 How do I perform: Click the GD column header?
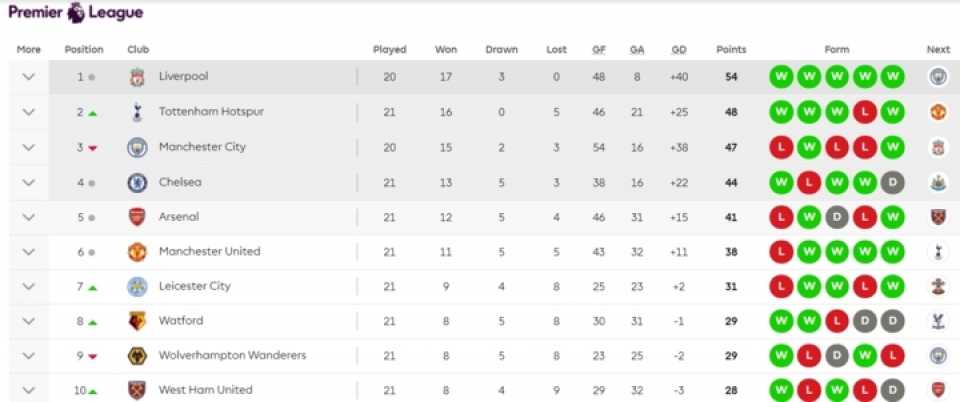[x=679, y=49]
